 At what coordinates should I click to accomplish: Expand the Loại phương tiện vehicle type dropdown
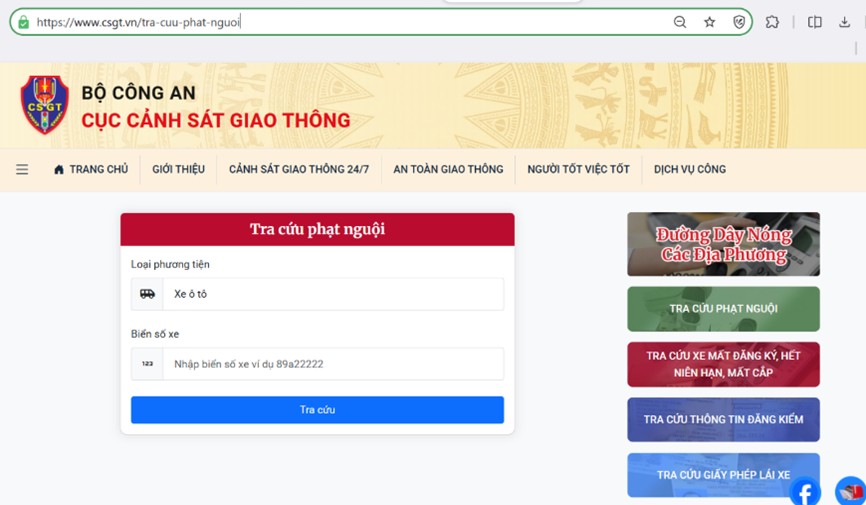click(317, 294)
